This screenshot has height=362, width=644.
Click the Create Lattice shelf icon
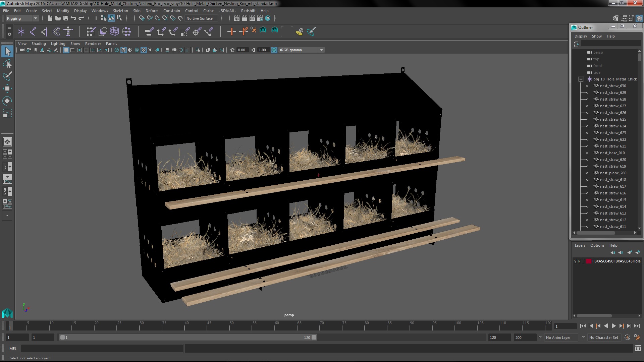tap(114, 32)
